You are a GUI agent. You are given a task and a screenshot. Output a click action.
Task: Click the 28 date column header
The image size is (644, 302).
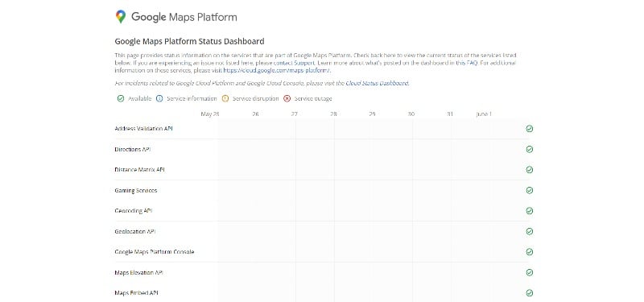[333, 114]
